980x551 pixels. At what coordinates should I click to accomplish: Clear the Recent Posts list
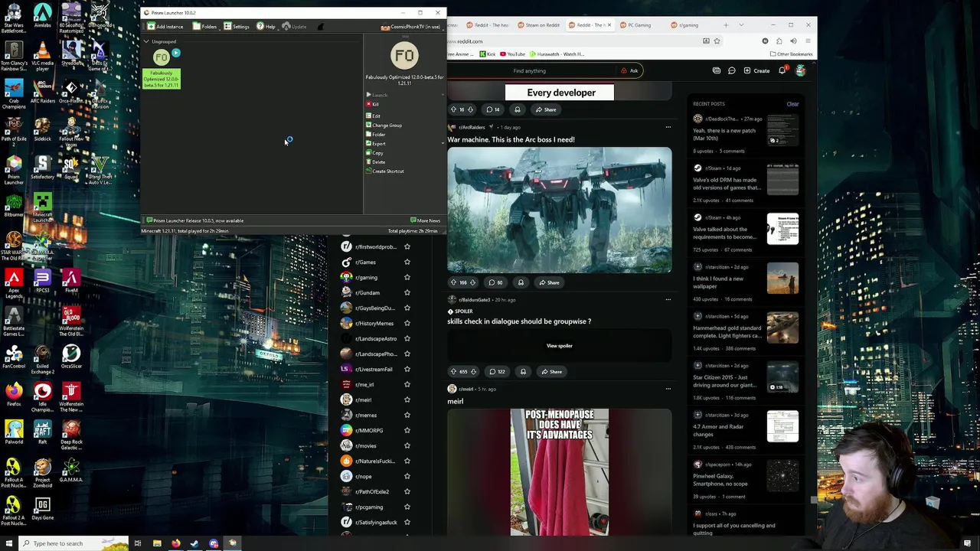coord(792,104)
